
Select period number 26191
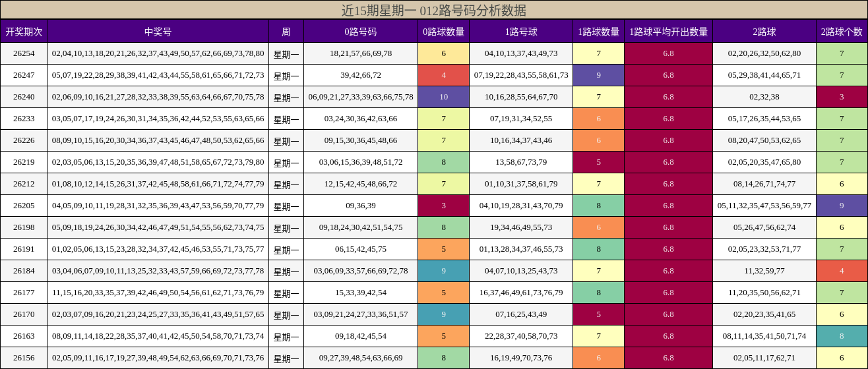pos(24,249)
